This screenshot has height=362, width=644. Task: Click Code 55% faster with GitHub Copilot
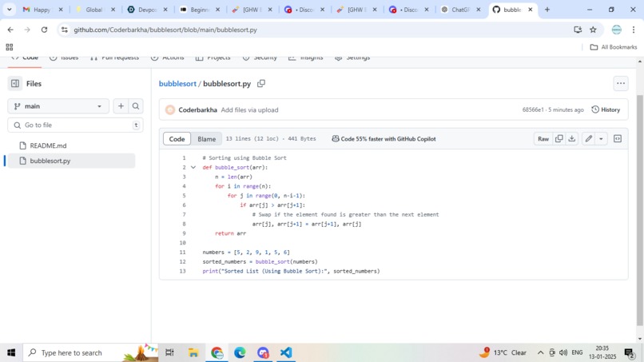click(384, 139)
